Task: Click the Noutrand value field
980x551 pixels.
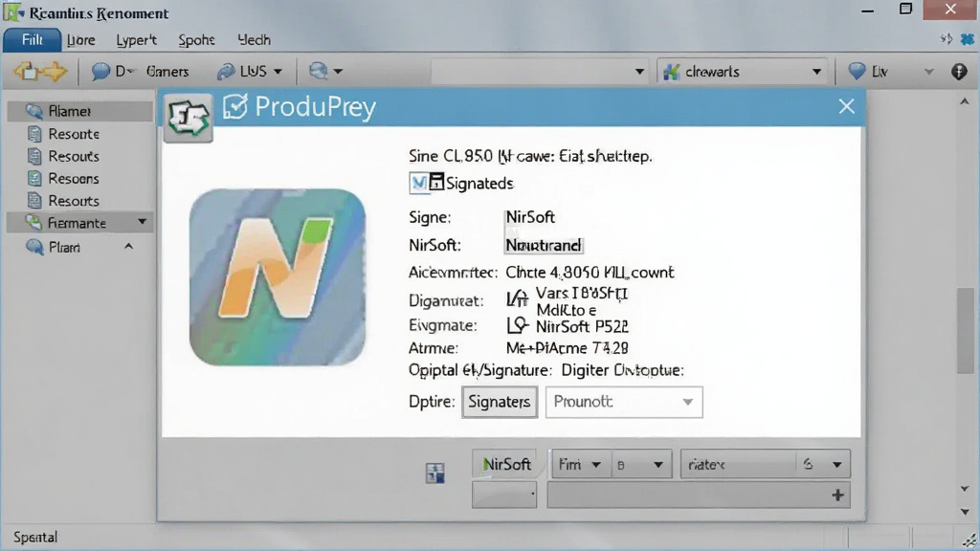Action: pos(544,246)
